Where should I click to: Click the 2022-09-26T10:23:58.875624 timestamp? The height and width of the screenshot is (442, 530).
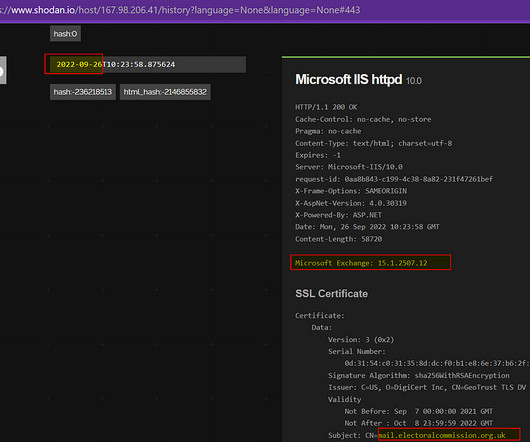click(148, 64)
